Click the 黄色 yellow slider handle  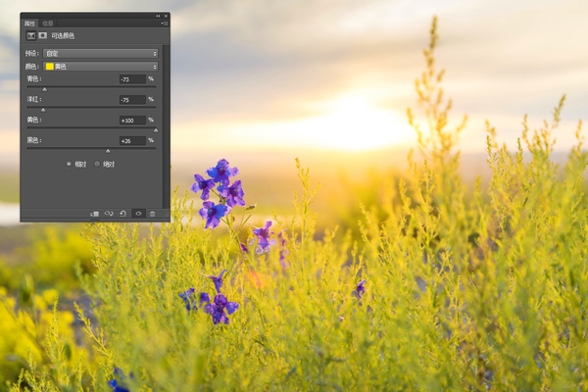(156, 130)
